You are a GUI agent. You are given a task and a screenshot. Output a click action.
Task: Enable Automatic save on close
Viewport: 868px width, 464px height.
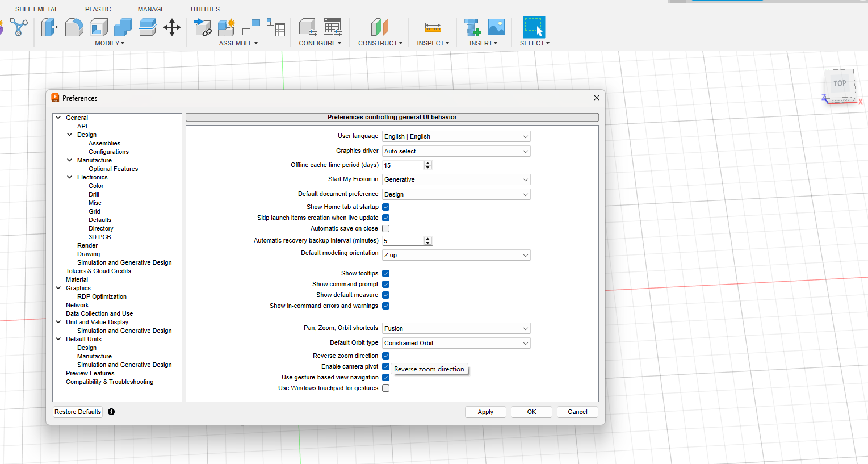pos(386,229)
